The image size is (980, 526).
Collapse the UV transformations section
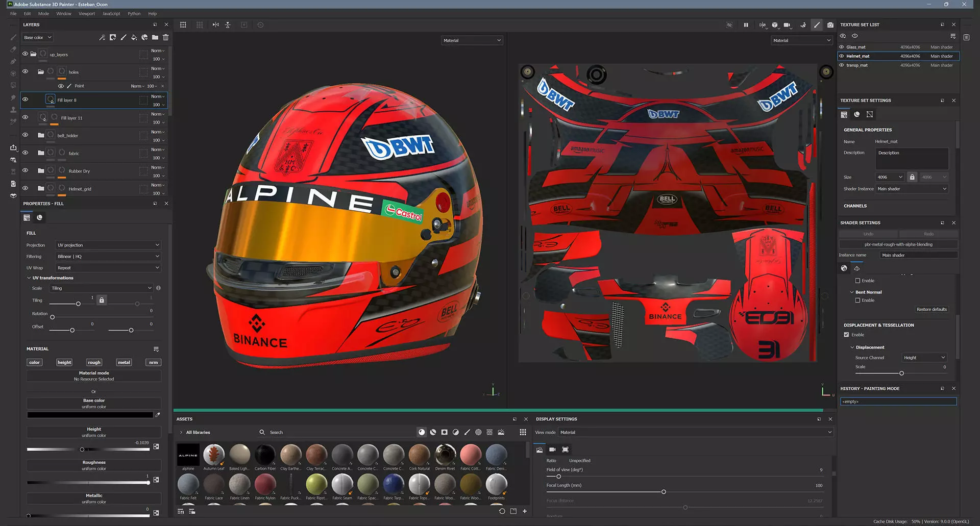click(29, 278)
